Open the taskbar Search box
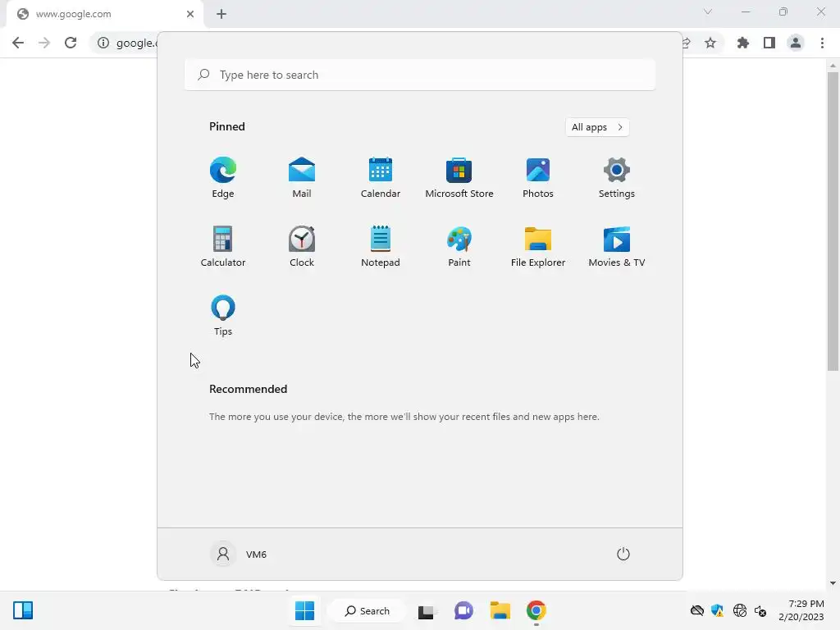Screen dimensions: 840x630 pyautogui.click(x=367, y=610)
